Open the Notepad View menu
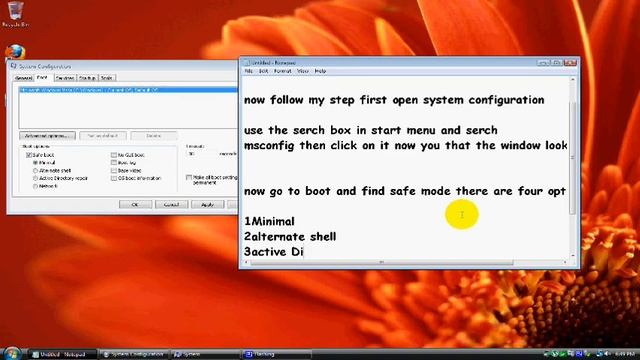640x360 pixels. tap(302, 71)
